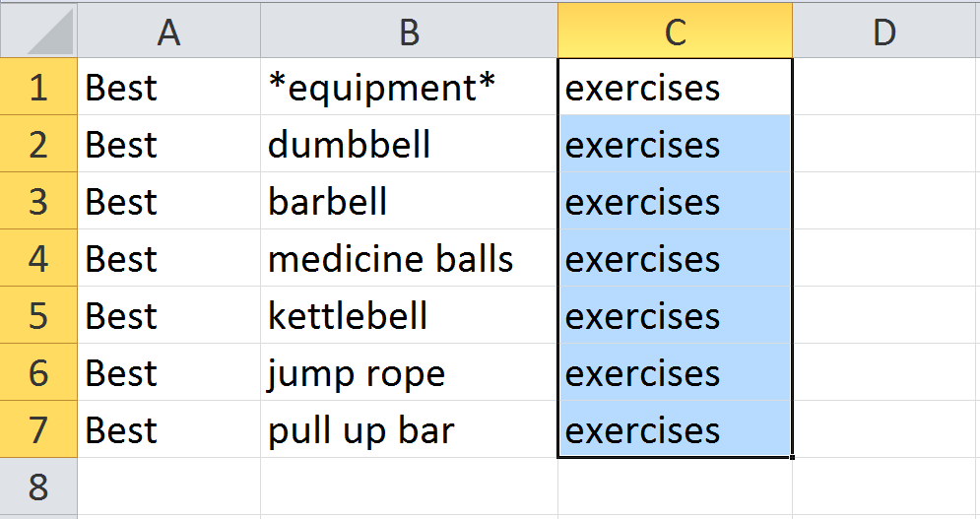Viewport: 980px width, 519px height.
Task: Select row 5 header
Action: (x=38, y=316)
